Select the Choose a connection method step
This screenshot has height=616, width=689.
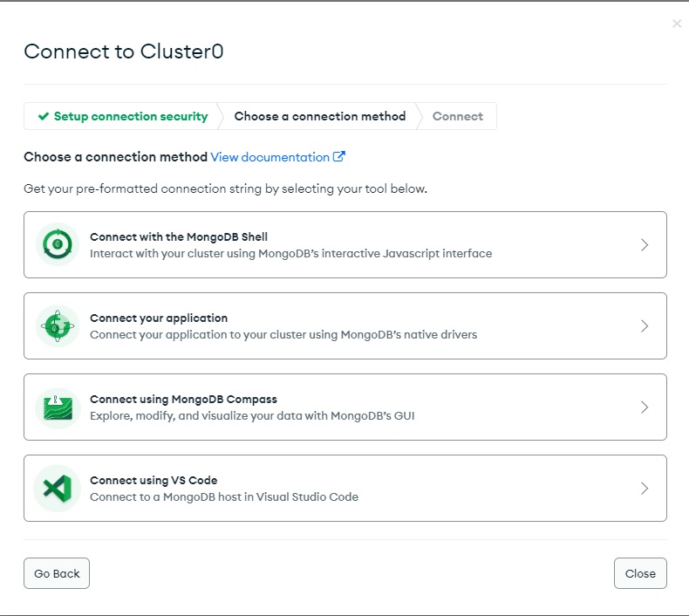click(320, 116)
